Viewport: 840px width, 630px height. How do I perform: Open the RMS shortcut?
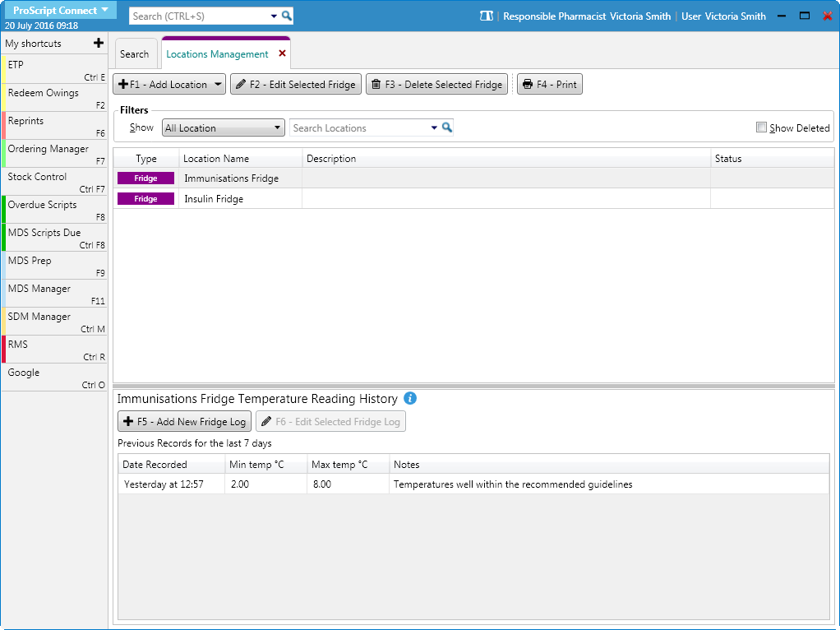coord(54,349)
